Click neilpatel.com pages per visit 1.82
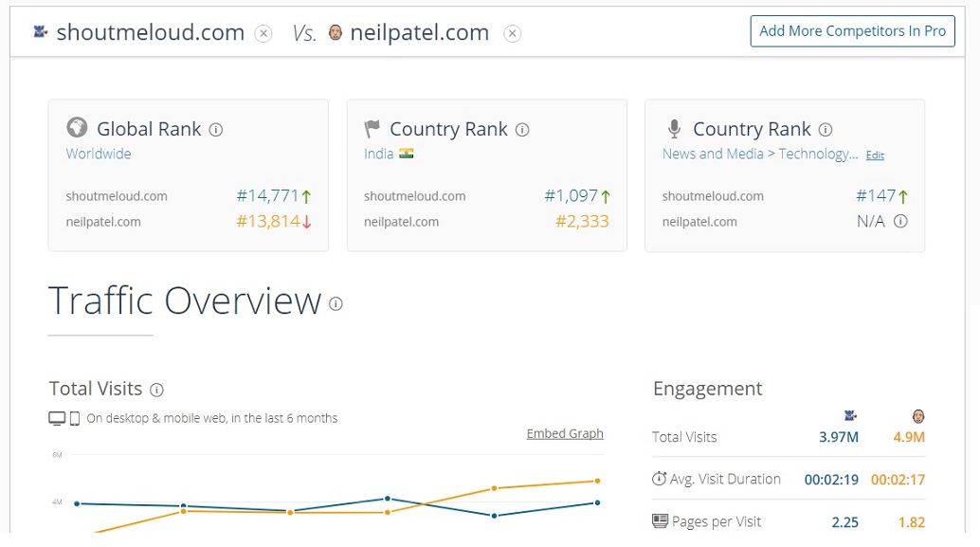 pyautogui.click(x=912, y=522)
